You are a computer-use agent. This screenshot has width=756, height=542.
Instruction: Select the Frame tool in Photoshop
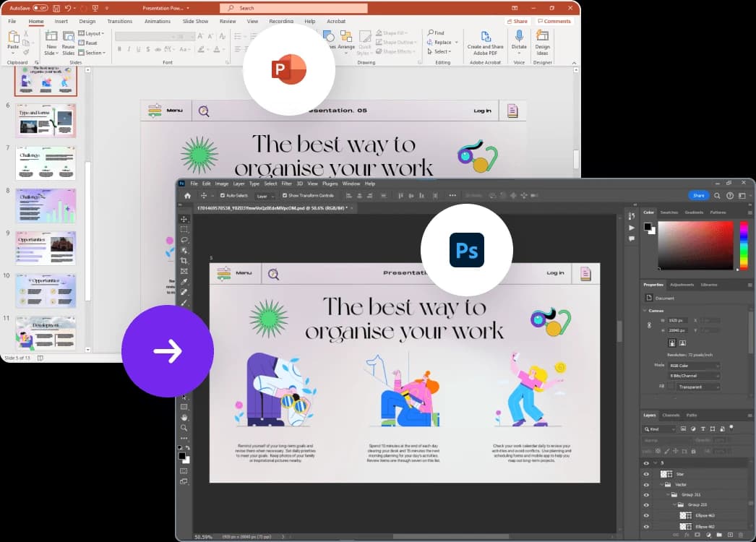tap(184, 271)
